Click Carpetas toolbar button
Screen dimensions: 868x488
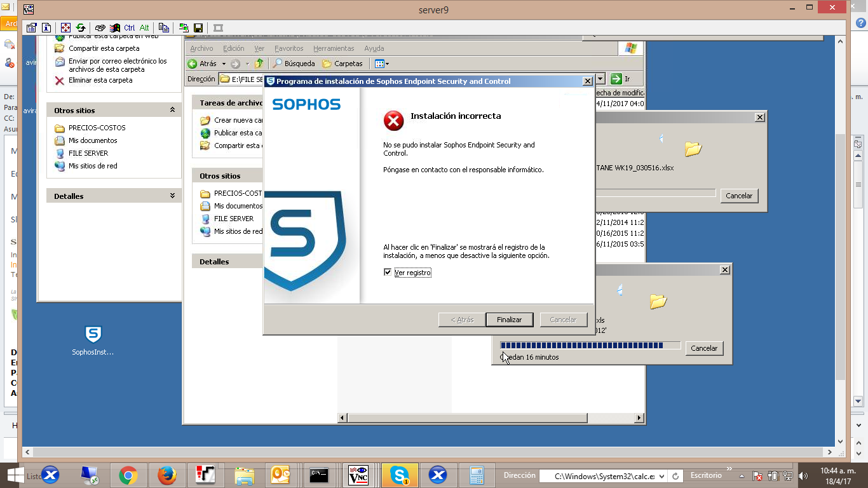tap(342, 64)
